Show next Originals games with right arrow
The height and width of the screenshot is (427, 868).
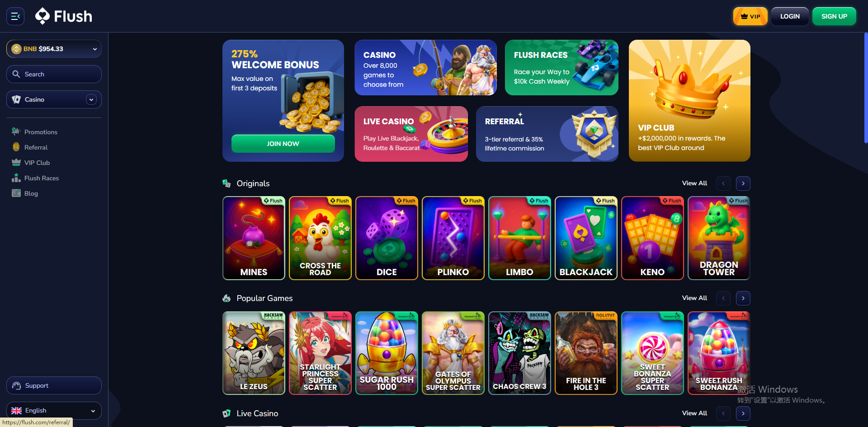click(743, 183)
